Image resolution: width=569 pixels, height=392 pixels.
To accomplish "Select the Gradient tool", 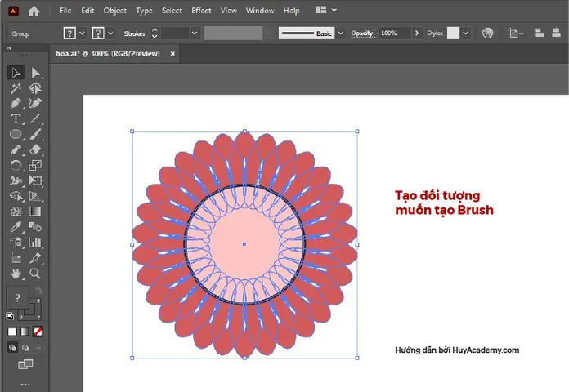I will [x=35, y=212].
